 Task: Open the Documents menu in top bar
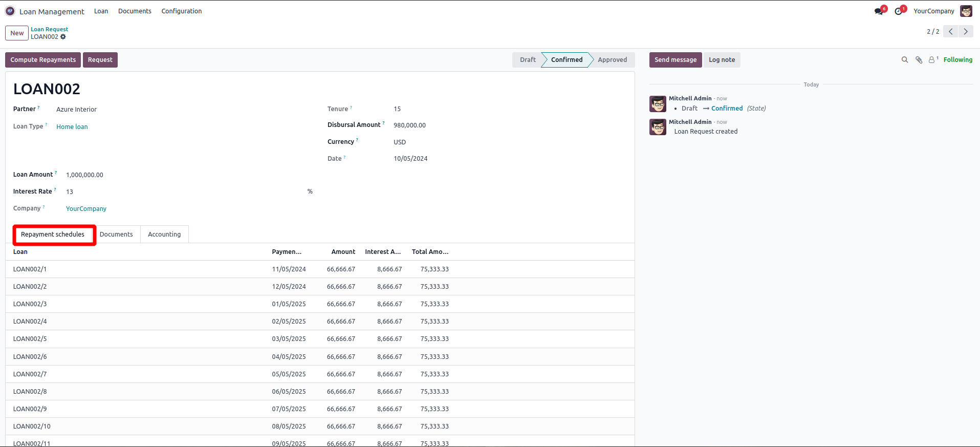tap(135, 11)
